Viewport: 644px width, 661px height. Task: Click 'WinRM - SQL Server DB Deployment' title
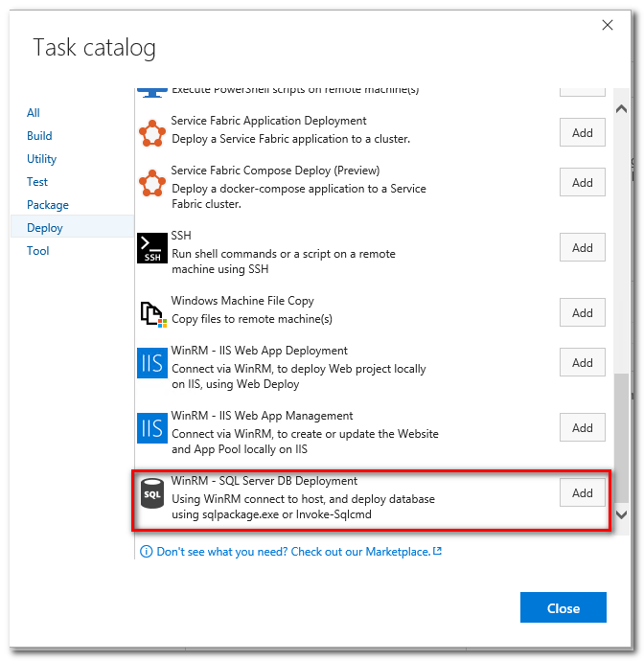(264, 481)
